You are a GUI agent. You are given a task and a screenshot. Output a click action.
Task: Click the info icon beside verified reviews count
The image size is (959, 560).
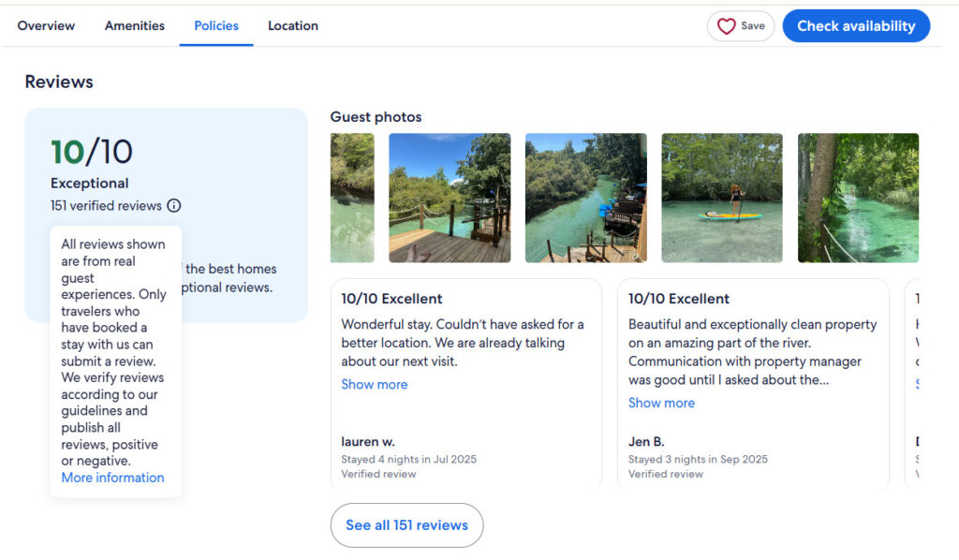pos(174,205)
